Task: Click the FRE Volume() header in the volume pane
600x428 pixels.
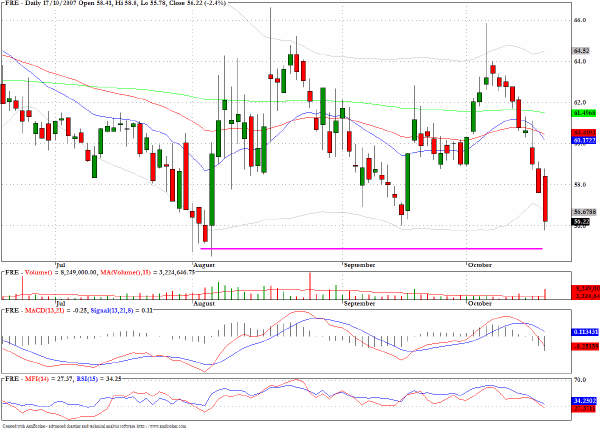Action: point(28,272)
